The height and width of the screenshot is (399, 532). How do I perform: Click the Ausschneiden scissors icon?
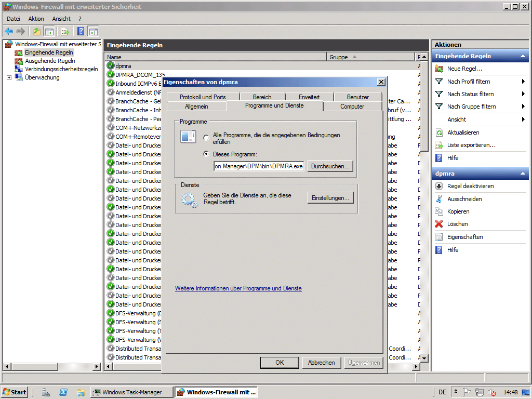pos(439,199)
